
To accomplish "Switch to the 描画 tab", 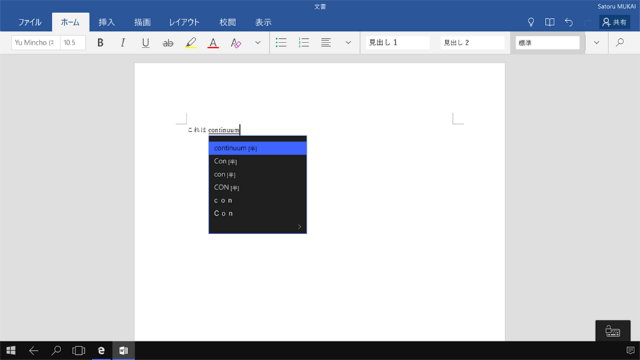I will coord(142,22).
